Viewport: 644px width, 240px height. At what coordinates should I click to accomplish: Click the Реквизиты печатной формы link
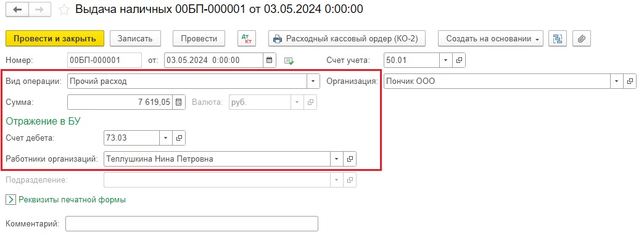[72, 200]
